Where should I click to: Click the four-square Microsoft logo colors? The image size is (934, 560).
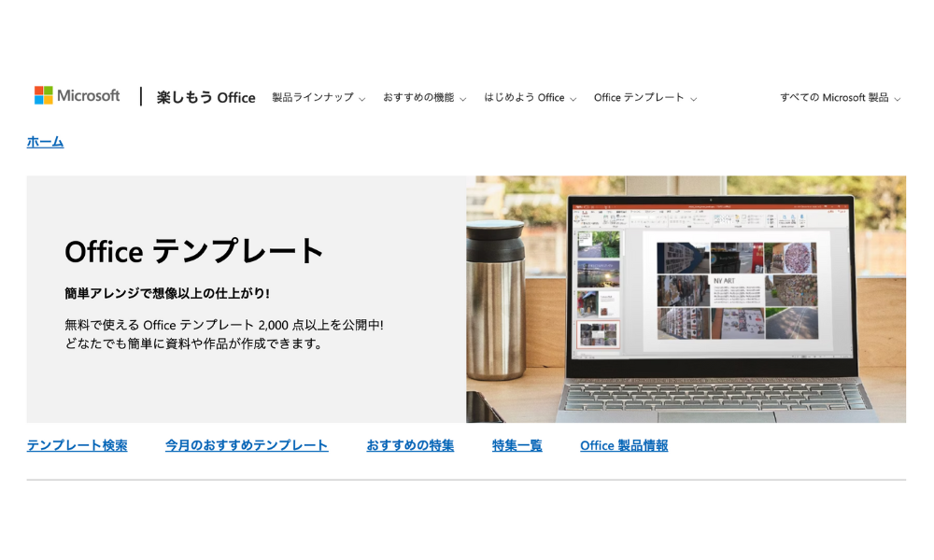tap(43, 95)
